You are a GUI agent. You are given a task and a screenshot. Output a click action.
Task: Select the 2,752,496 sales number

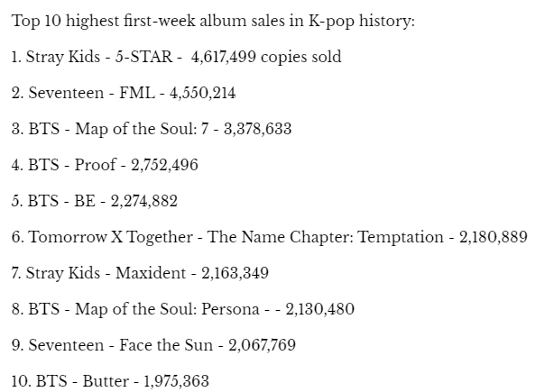[164, 165]
